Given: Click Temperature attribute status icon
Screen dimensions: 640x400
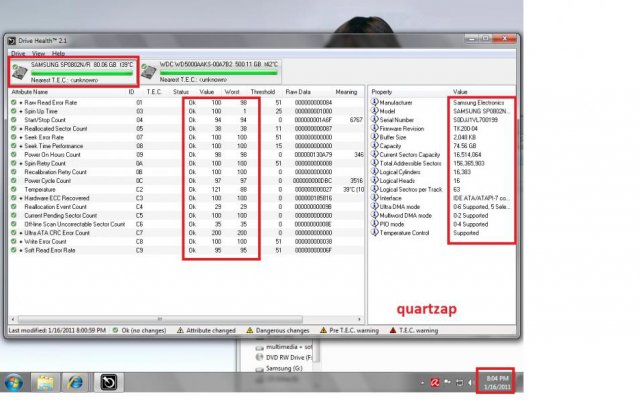Looking at the screenshot, I should pos(14,189).
